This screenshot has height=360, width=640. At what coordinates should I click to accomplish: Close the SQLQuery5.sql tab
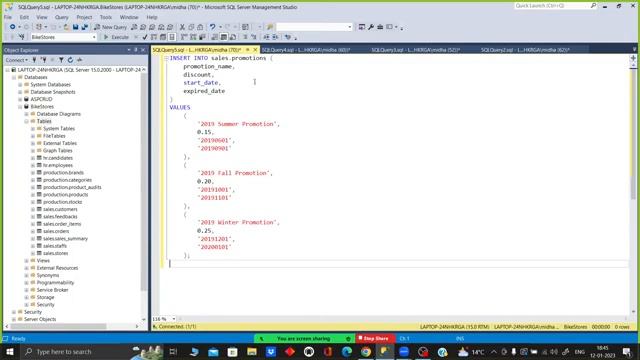point(255,50)
